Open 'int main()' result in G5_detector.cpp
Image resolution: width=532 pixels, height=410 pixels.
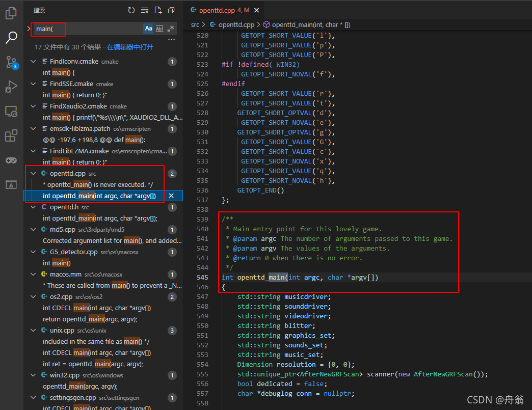click(57, 263)
